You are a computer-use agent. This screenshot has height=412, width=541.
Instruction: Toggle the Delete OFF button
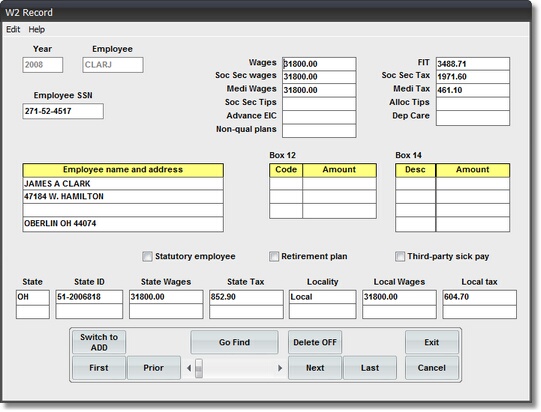(x=315, y=342)
